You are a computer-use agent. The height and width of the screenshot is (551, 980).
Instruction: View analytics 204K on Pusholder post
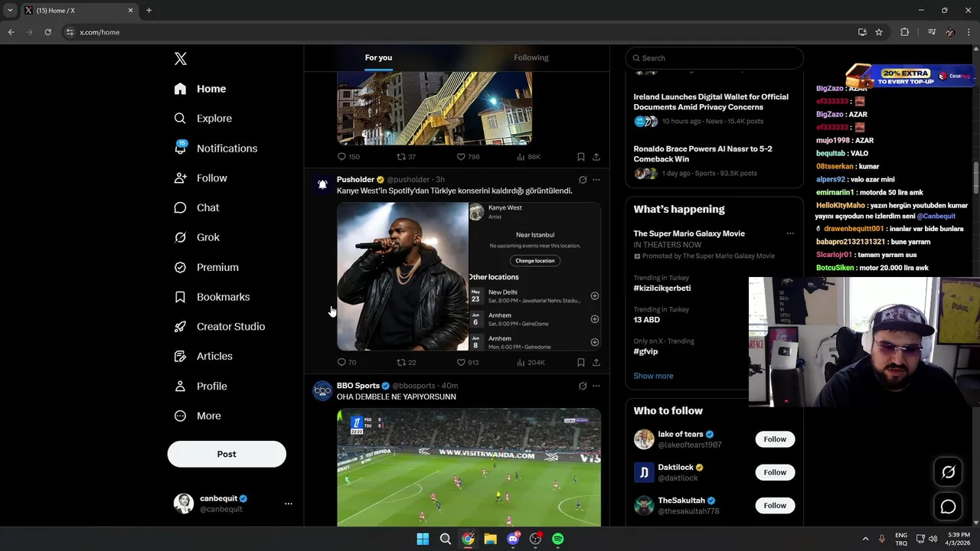pyautogui.click(x=531, y=362)
